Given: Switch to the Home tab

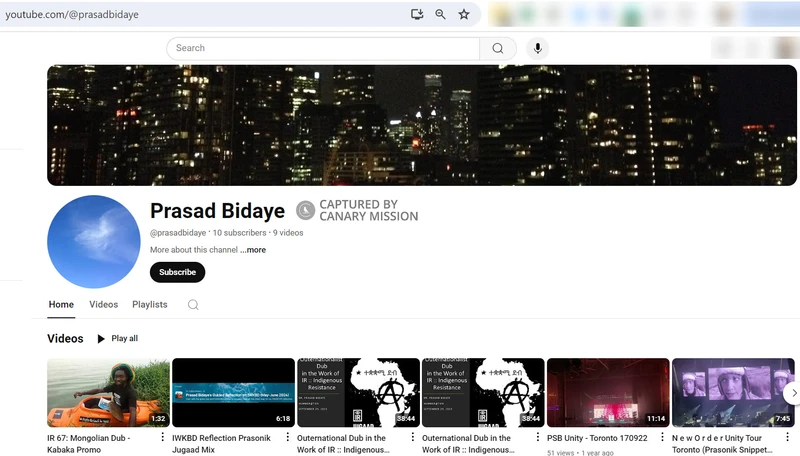Looking at the screenshot, I should click(x=61, y=305).
